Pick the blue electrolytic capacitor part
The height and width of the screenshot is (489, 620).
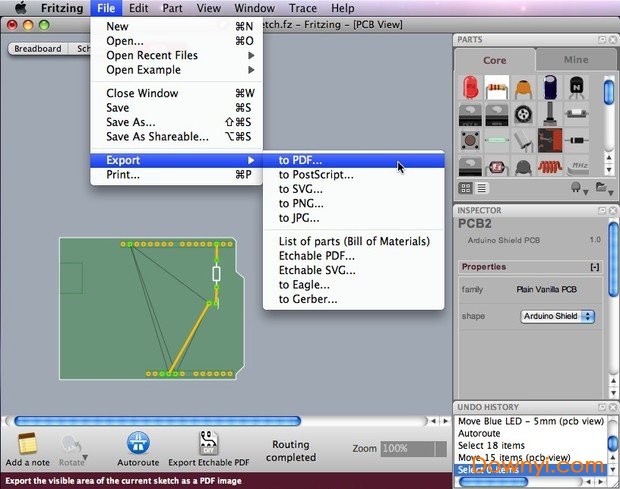(549, 88)
